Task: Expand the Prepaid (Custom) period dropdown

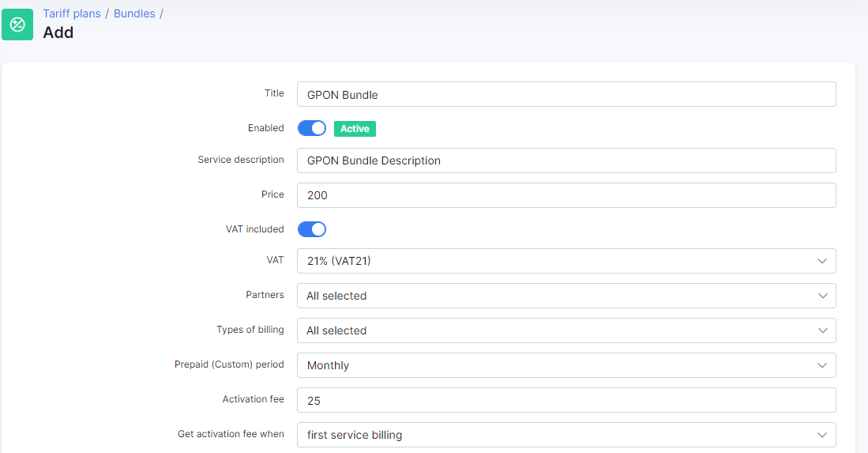Action: coord(566,365)
